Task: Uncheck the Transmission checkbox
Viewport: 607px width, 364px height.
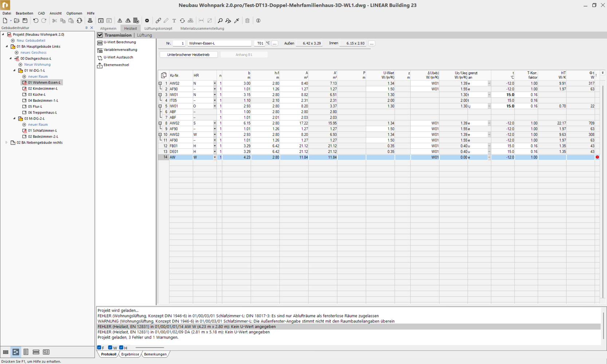Action: click(x=100, y=35)
